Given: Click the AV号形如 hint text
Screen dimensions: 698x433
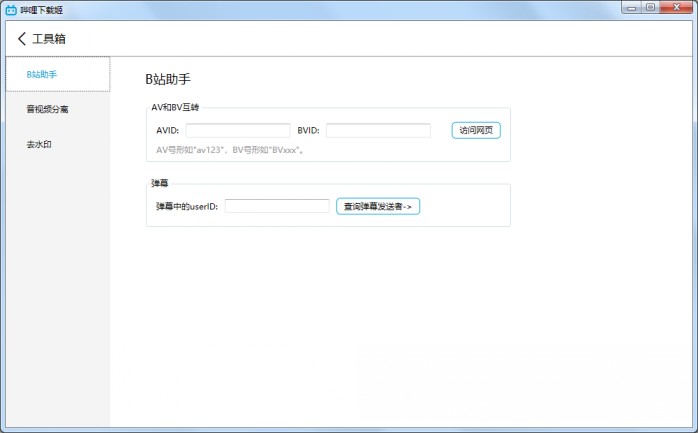Looking at the screenshot, I should [230, 150].
